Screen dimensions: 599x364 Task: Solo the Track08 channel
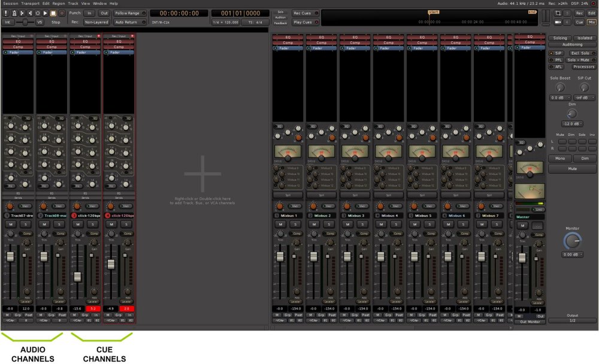(59, 224)
